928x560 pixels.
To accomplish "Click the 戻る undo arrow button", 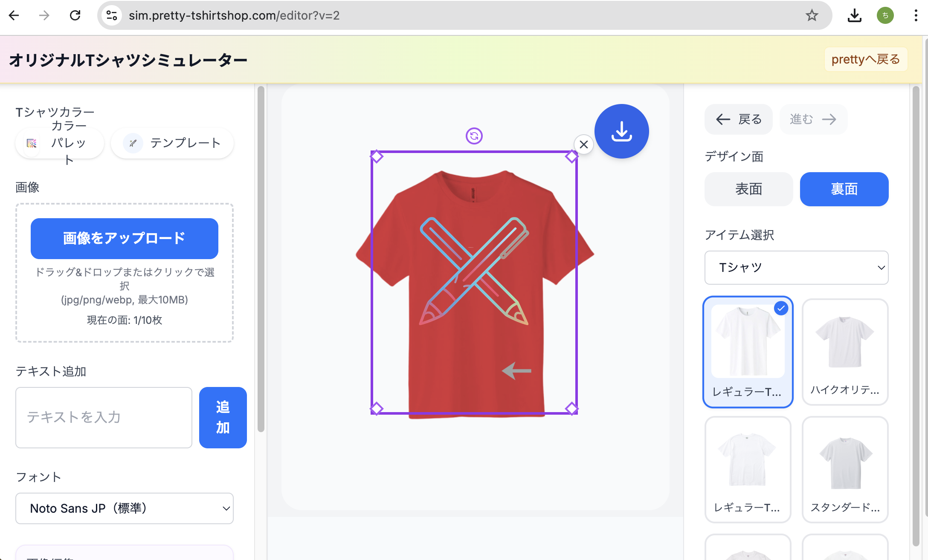I will pyautogui.click(x=738, y=119).
